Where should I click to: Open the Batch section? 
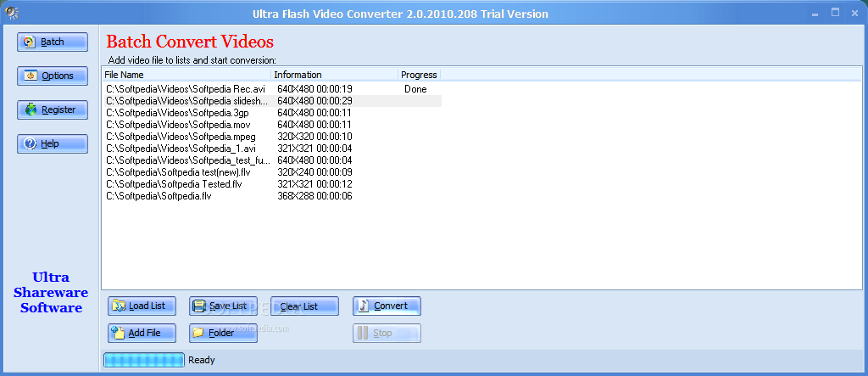(53, 42)
